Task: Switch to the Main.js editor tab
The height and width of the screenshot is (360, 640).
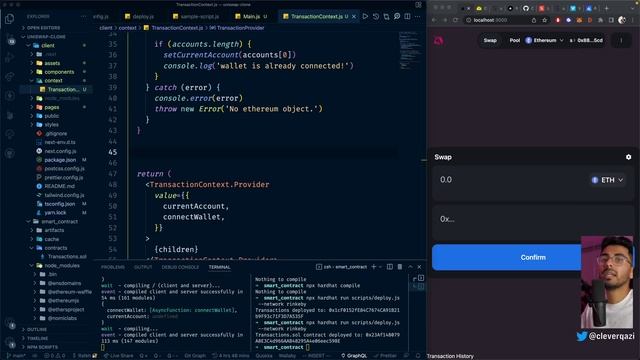Action: point(251,16)
